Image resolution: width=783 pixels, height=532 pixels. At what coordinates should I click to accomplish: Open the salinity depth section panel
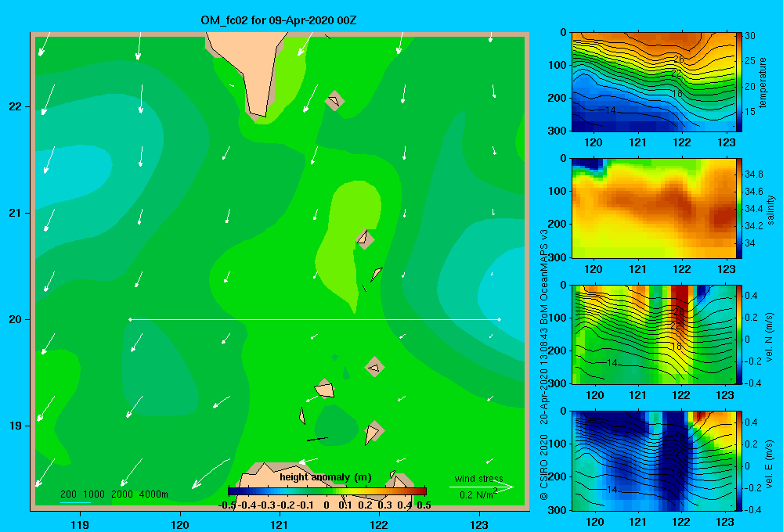653,208
